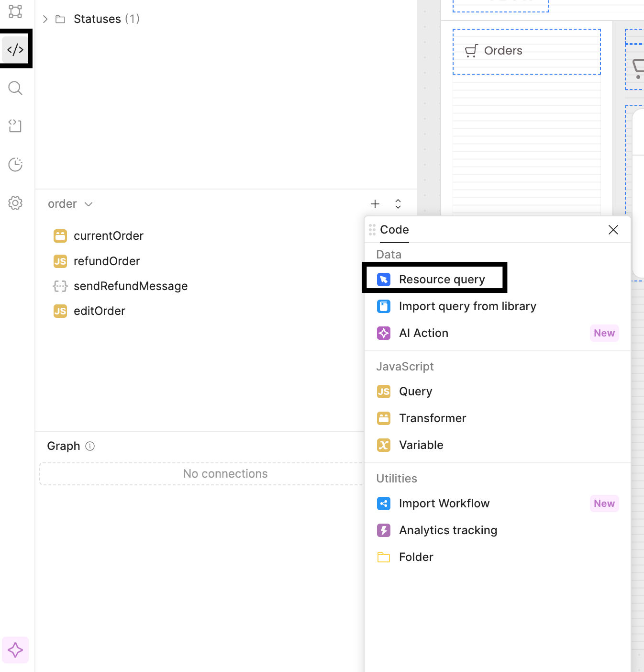Click the currentOrder transformer icon
The height and width of the screenshot is (672, 644).
60,236
